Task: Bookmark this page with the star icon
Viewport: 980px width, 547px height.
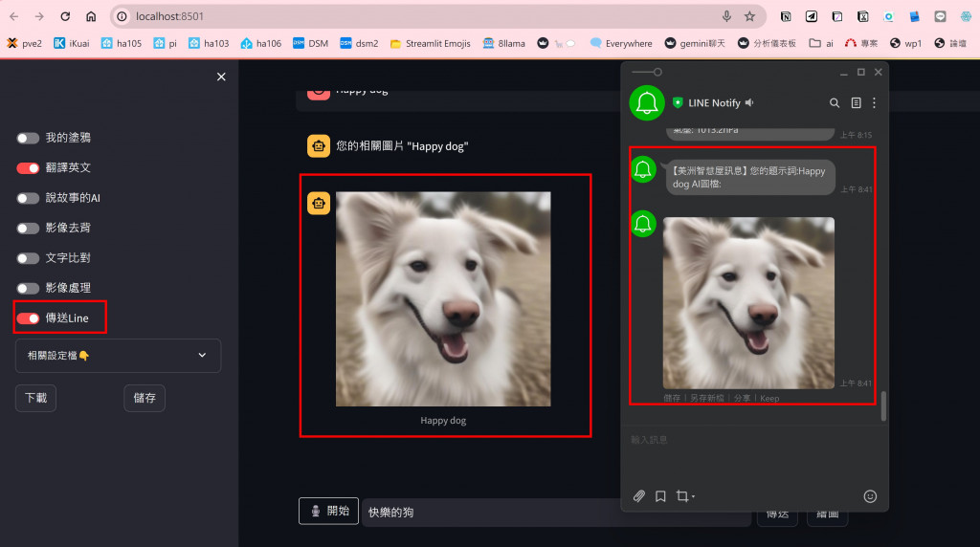Action: [750, 16]
